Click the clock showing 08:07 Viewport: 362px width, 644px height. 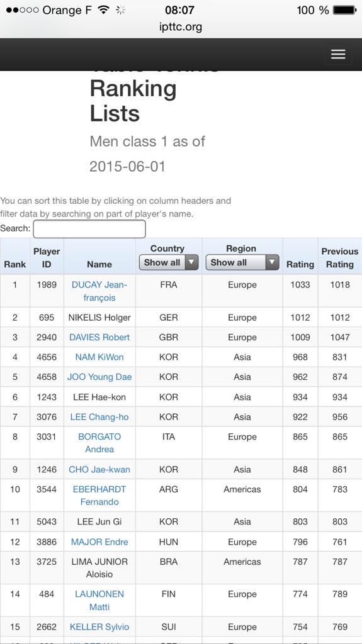(x=180, y=10)
